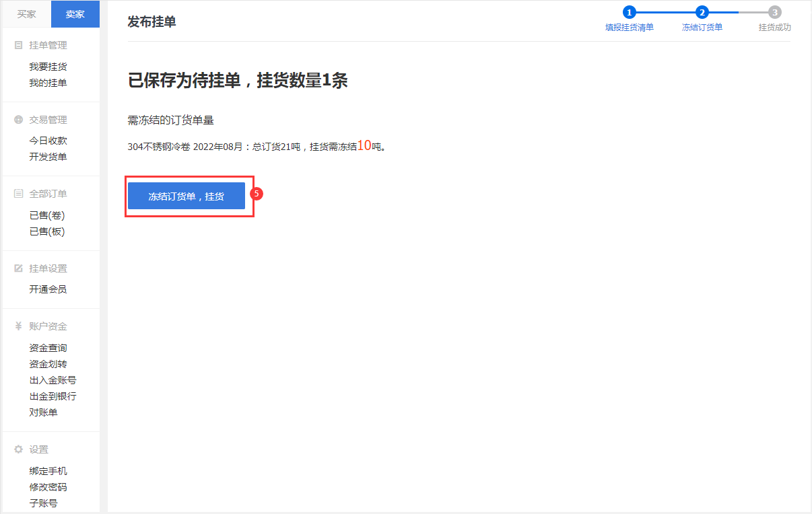The height and width of the screenshot is (514, 812).
Task: Click the 账户资金 yen currency icon
Action: pyautogui.click(x=19, y=326)
